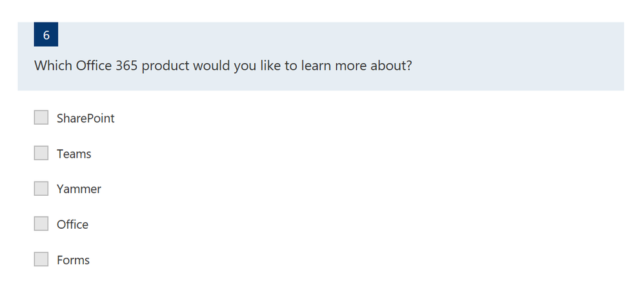Click "Office 365" in the question text
The image size is (644, 294).
click(x=106, y=65)
